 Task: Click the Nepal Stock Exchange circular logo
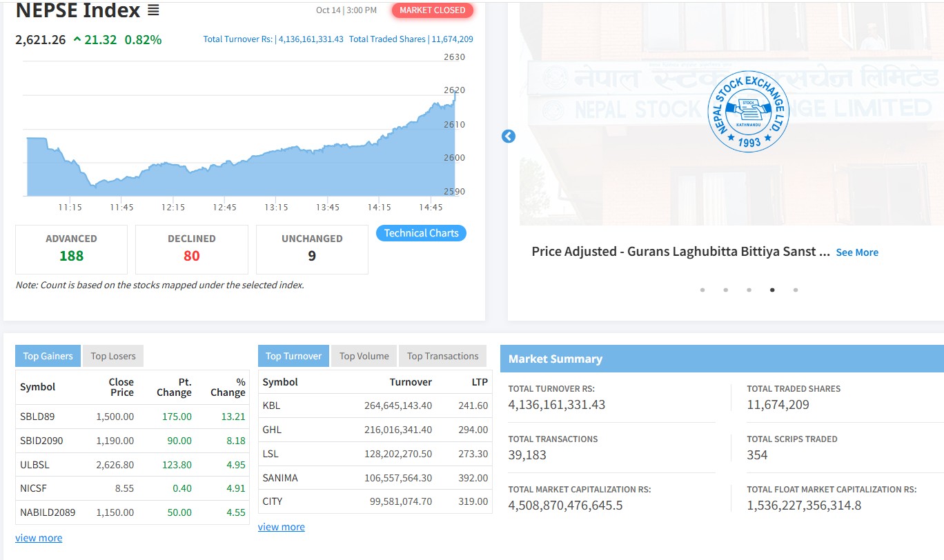pos(748,112)
